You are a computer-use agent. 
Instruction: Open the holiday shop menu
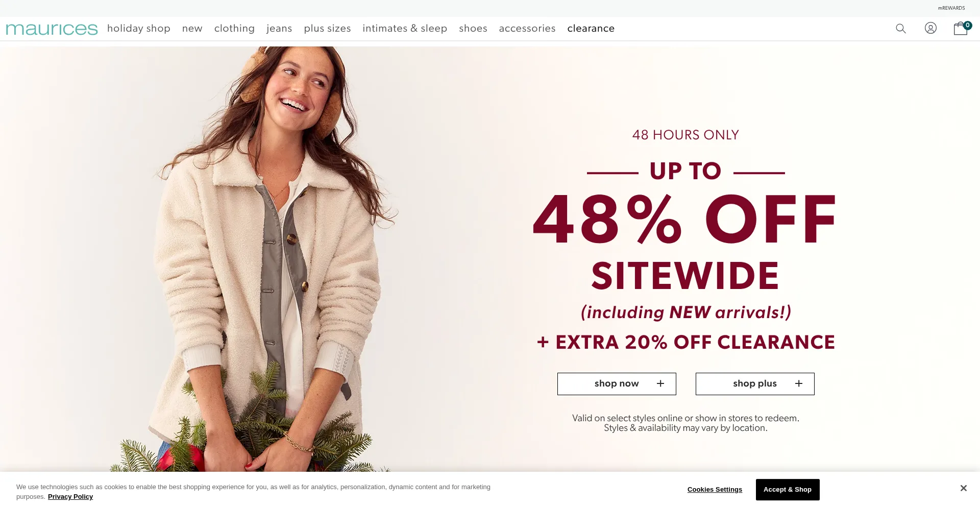click(x=139, y=29)
